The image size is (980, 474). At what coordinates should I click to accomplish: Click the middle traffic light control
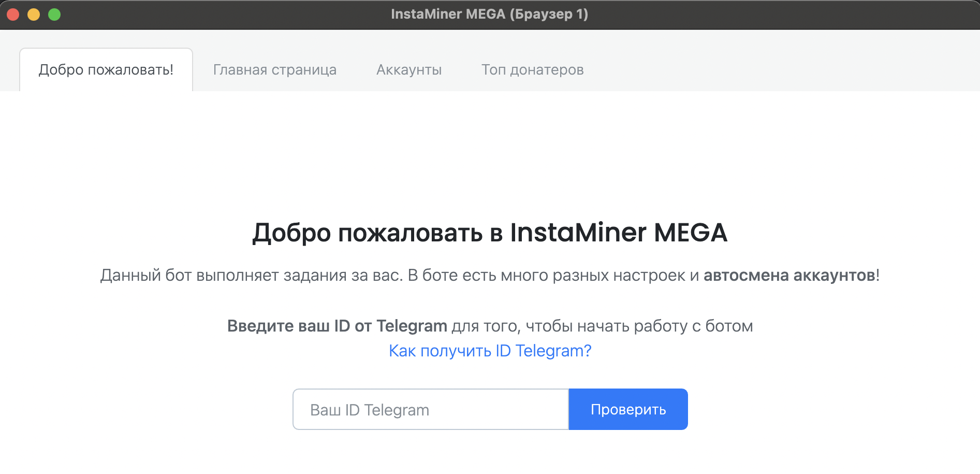(33, 15)
